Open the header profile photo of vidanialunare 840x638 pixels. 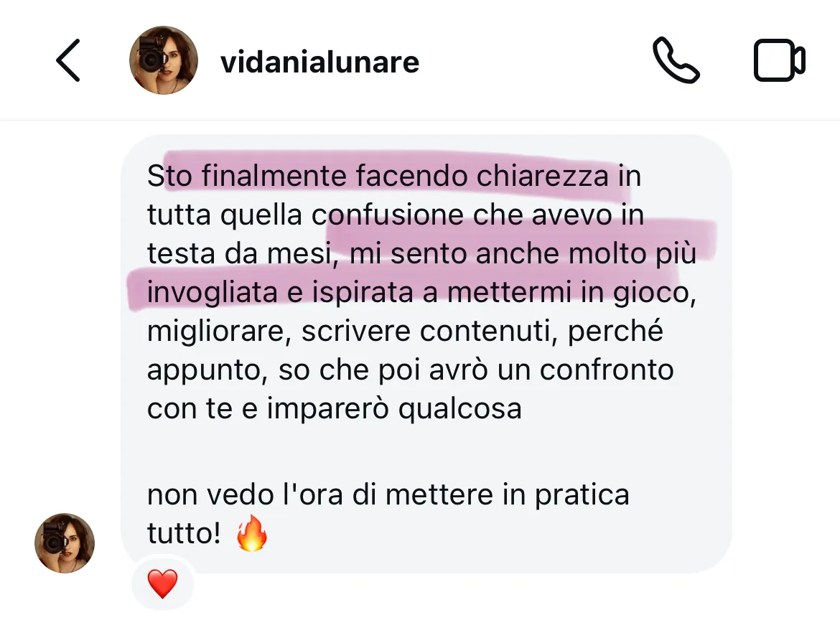164,60
